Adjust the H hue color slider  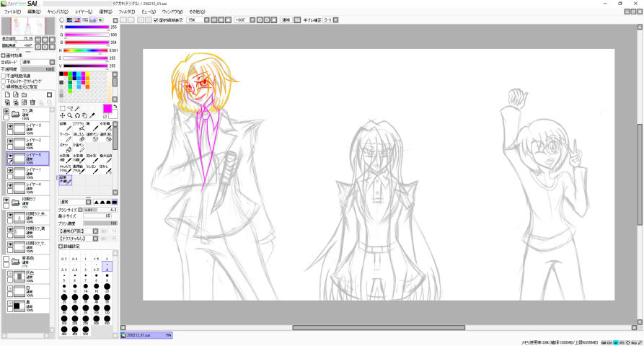pos(87,50)
